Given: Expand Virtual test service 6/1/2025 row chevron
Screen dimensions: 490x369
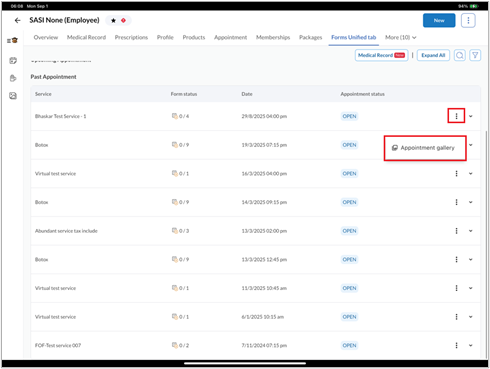Looking at the screenshot, I should tap(471, 317).
